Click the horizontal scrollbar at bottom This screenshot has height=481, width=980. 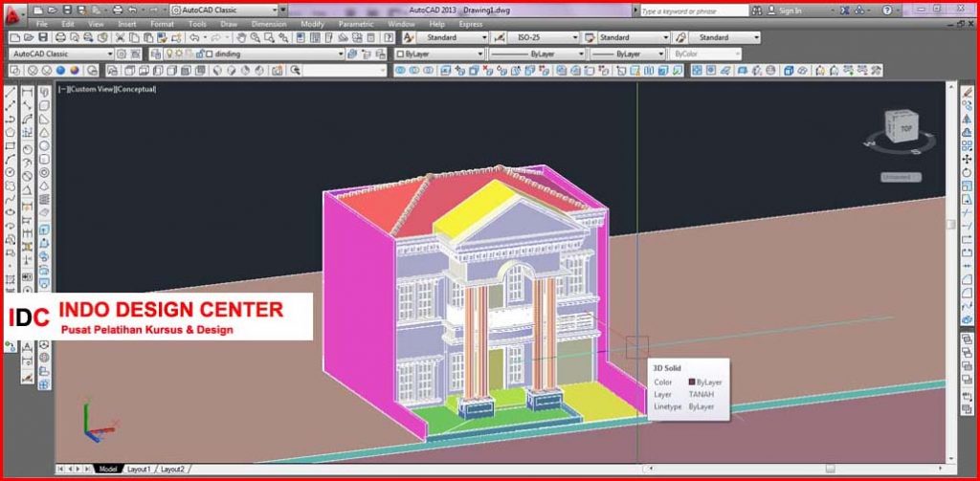pyautogui.click(x=797, y=469)
